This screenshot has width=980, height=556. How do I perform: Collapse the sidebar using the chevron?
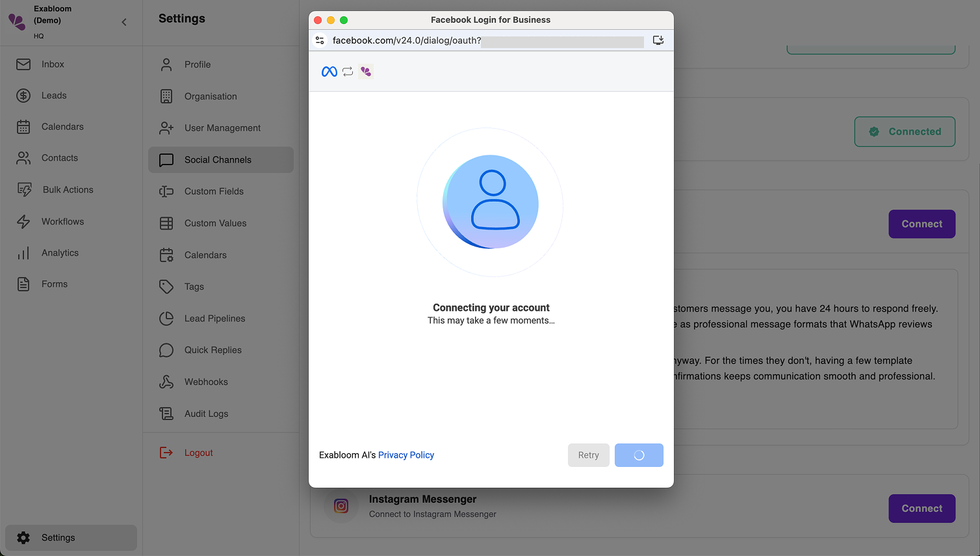(x=123, y=21)
